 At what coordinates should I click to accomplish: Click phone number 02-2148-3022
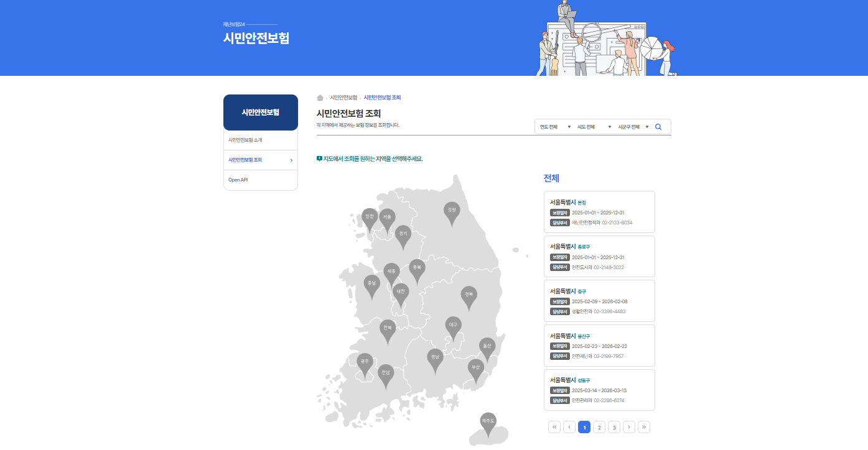tap(609, 267)
